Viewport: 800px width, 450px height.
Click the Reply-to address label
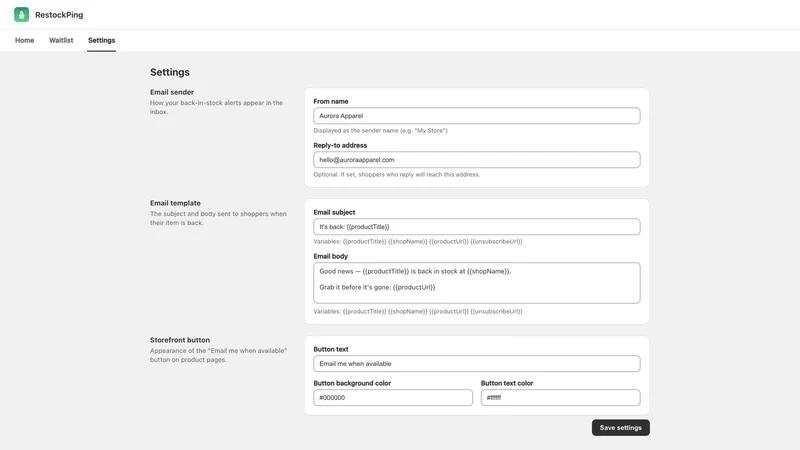tap(340, 145)
